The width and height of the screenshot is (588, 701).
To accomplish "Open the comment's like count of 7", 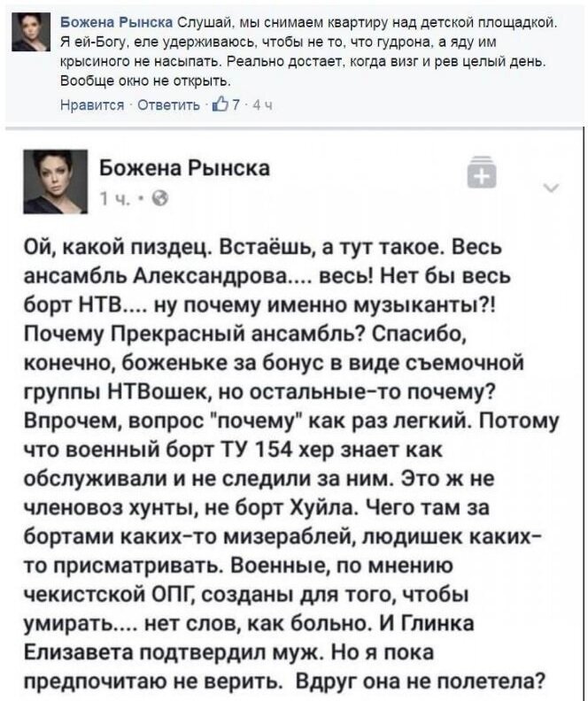I will pyautogui.click(x=236, y=105).
